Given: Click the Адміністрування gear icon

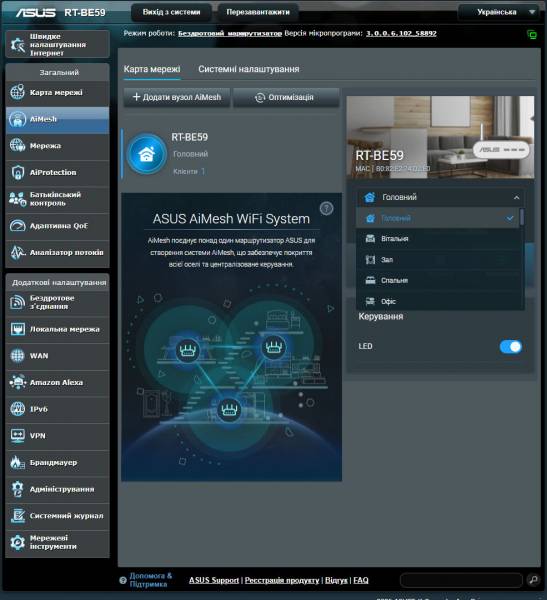Looking at the screenshot, I should [18, 489].
